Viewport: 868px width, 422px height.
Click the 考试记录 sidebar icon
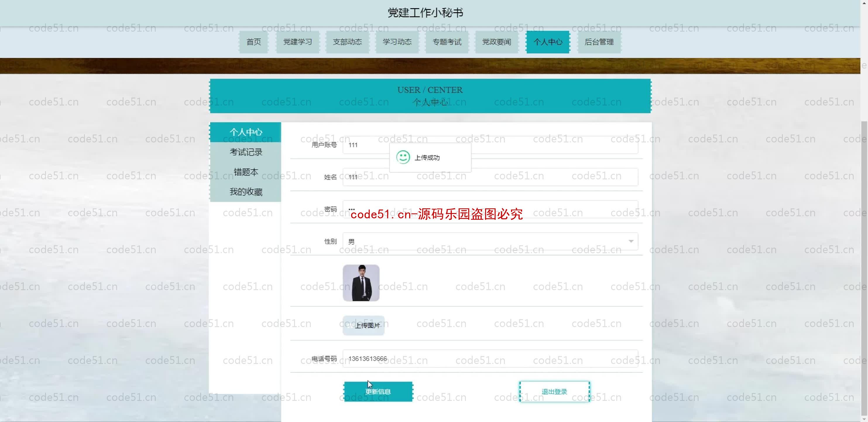pos(246,152)
